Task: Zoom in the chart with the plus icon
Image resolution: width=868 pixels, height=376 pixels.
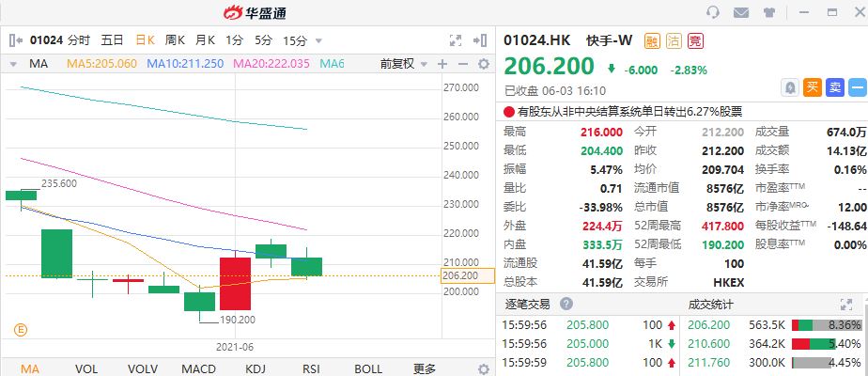Action: (x=442, y=64)
